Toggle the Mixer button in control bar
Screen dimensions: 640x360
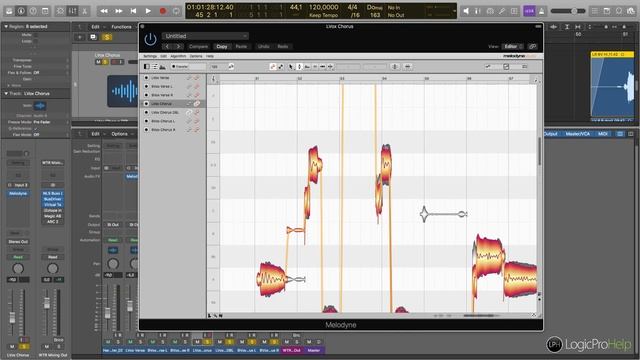(73, 11)
